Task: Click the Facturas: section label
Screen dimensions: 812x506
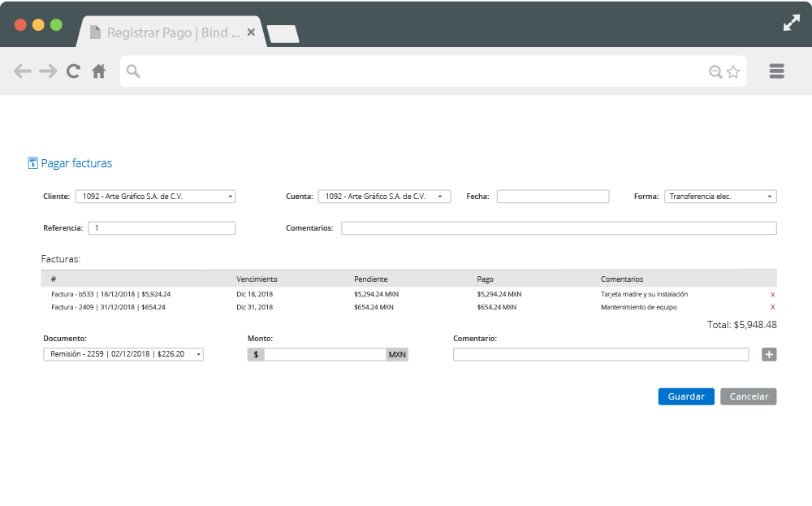Action: (x=61, y=259)
